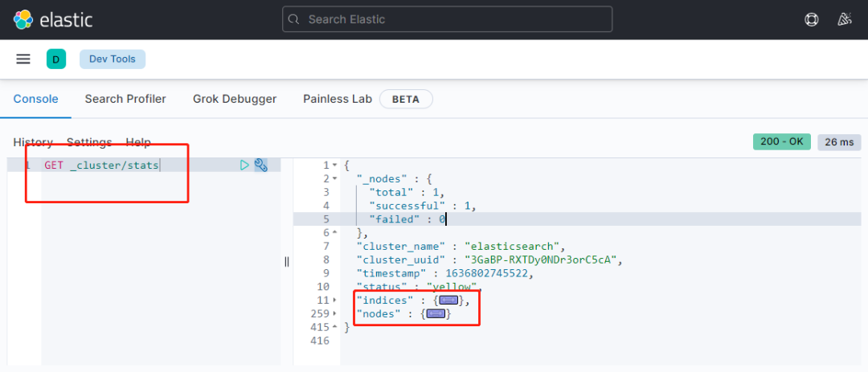
Task: Open console History
Action: pos(33,142)
